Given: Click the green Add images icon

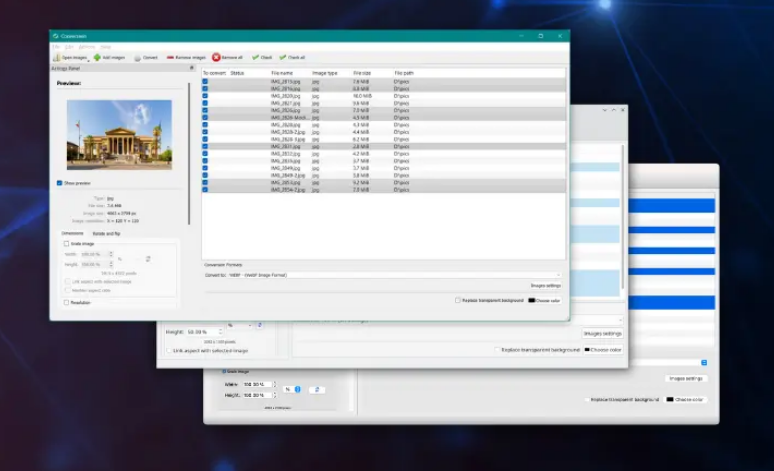Looking at the screenshot, I should point(97,57).
